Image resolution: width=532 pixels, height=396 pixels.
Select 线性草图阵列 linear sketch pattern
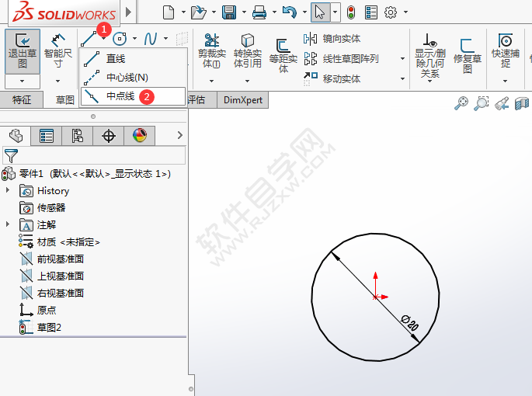[341, 59]
